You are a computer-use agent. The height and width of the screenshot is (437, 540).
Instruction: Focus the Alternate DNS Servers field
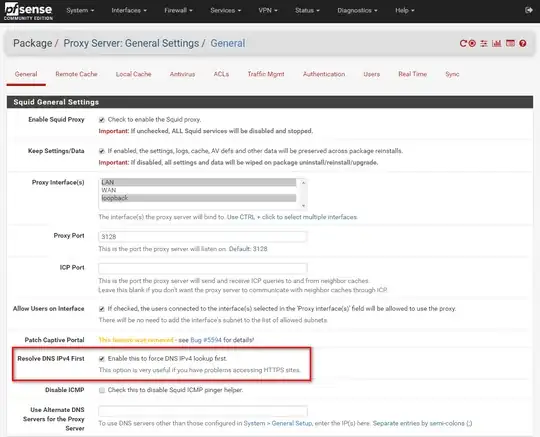pos(202,411)
